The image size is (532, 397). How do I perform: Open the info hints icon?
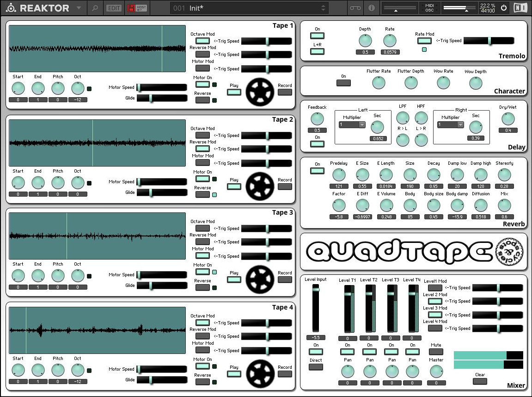(x=372, y=8)
